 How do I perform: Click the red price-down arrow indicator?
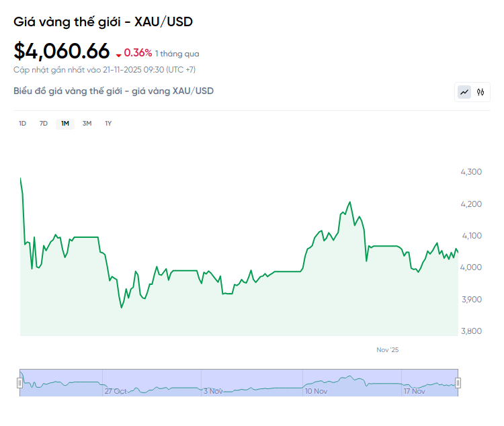pos(119,54)
